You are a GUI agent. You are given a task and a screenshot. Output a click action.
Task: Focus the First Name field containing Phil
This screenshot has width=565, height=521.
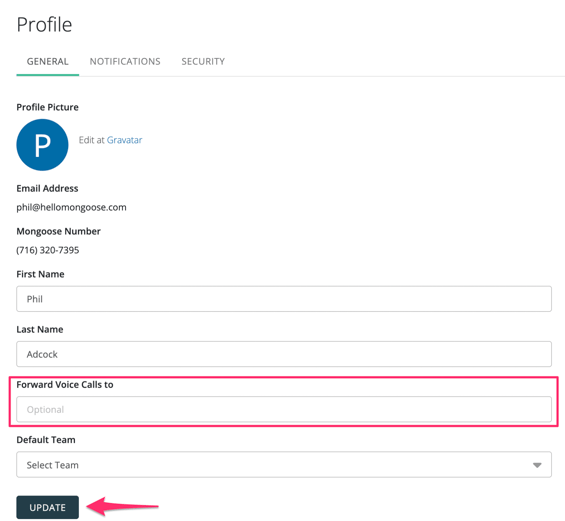pos(284,299)
